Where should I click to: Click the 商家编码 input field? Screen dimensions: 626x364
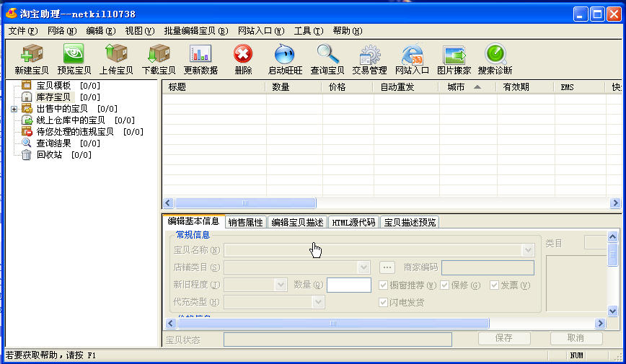[488, 267]
